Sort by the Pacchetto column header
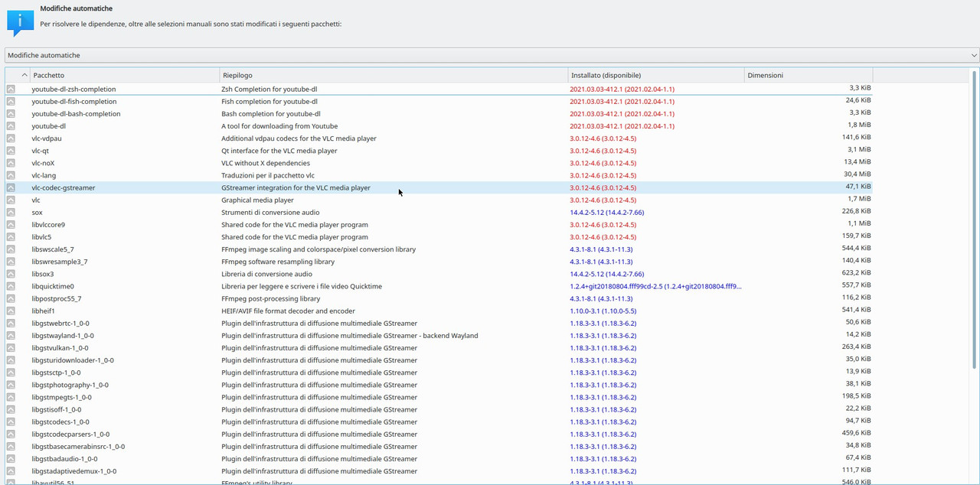Screen dimensions: 980x485 (x=125, y=75)
